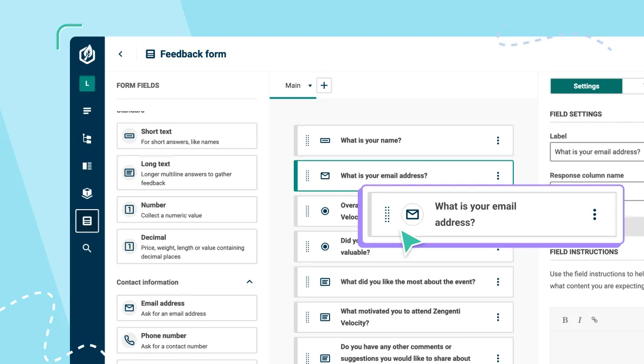Viewport: 644px width, 364px height.
Task: Toggle italic in the instructions editor
Action: pyautogui.click(x=579, y=320)
